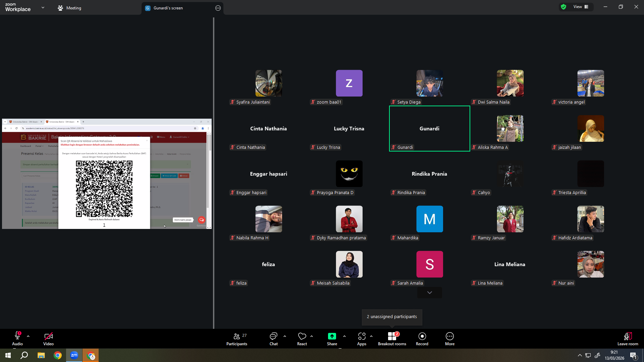Show next page of participants chevron
The width and height of the screenshot is (644, 362).
coord(429,293)
